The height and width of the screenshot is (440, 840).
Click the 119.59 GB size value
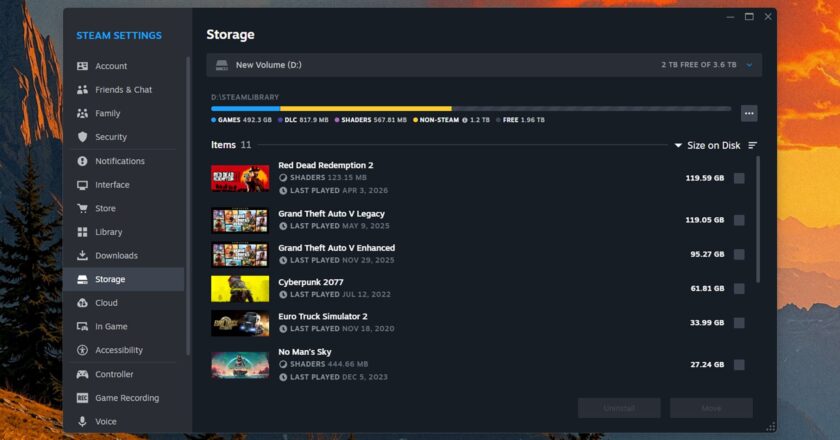704,178
